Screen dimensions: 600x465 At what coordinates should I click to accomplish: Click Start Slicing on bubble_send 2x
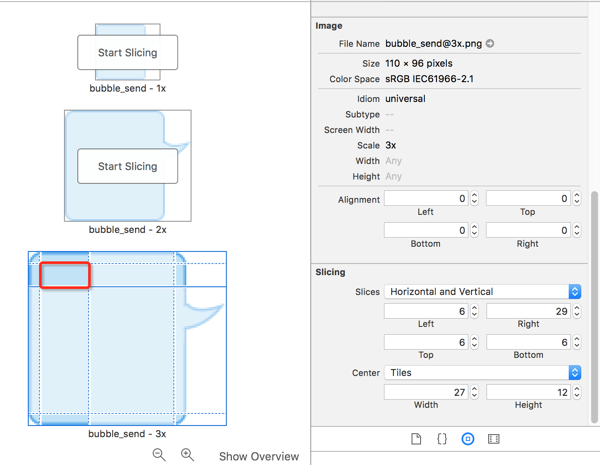(x=127, y=166)
